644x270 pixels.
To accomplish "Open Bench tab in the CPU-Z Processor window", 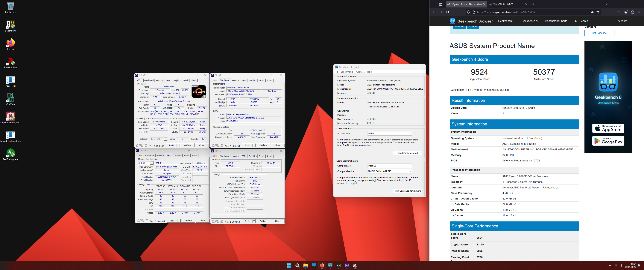I will pos(186,80).
